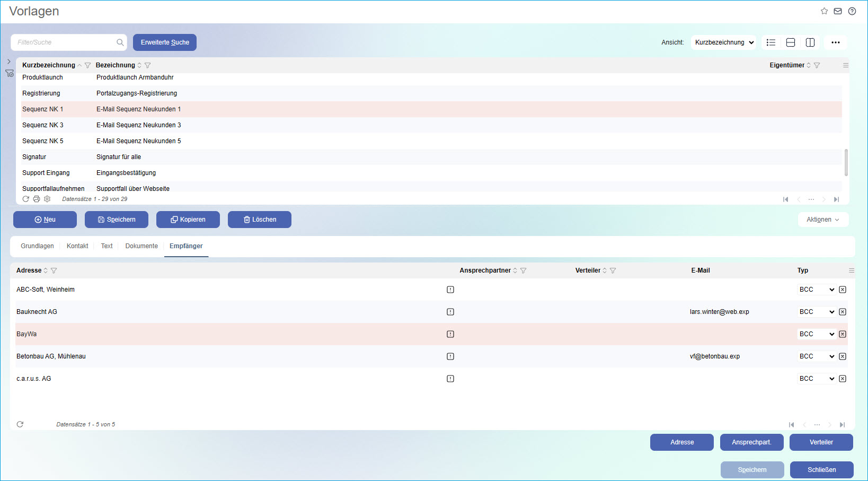Open the three-dots more options menu
This screenshot has height=481, width=868.
[x=836, y=42]
